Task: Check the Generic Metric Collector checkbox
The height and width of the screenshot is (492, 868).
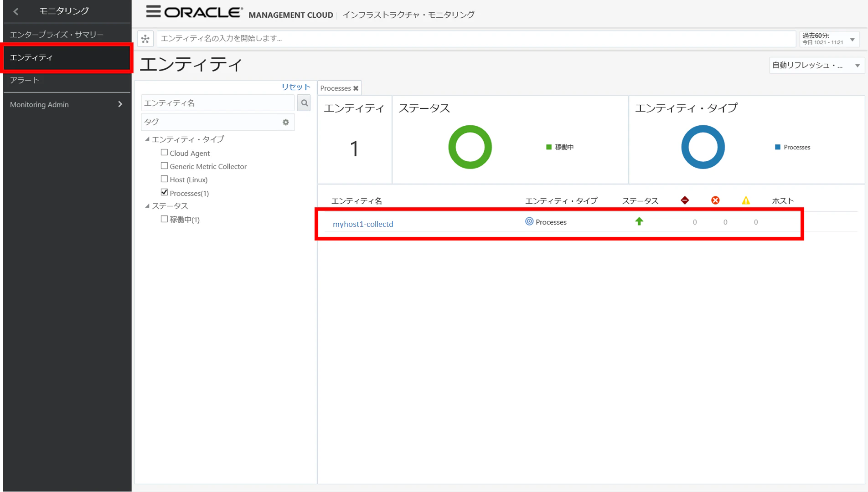Action: [164, 166]
